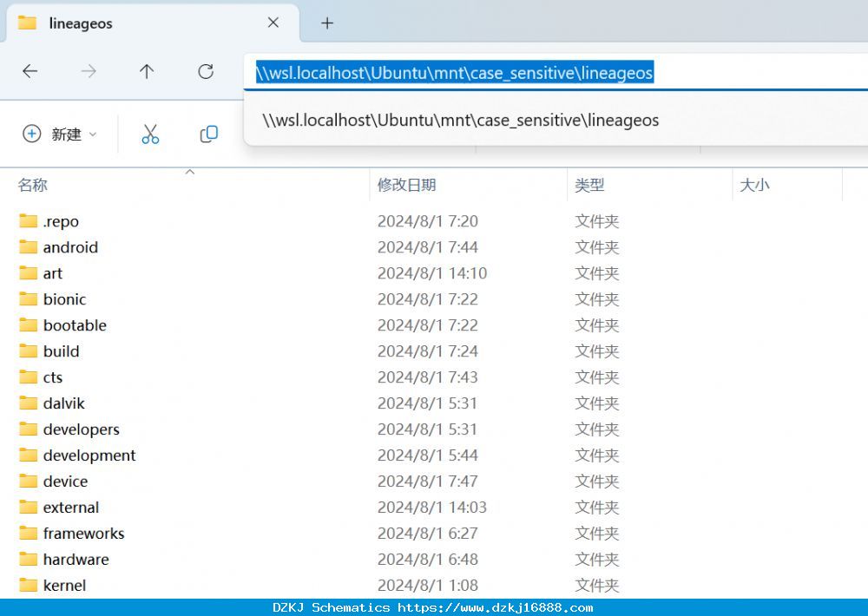
Task: Click the date '2024/8/1 7:43' of cts
Action: [x=427, y=377]
